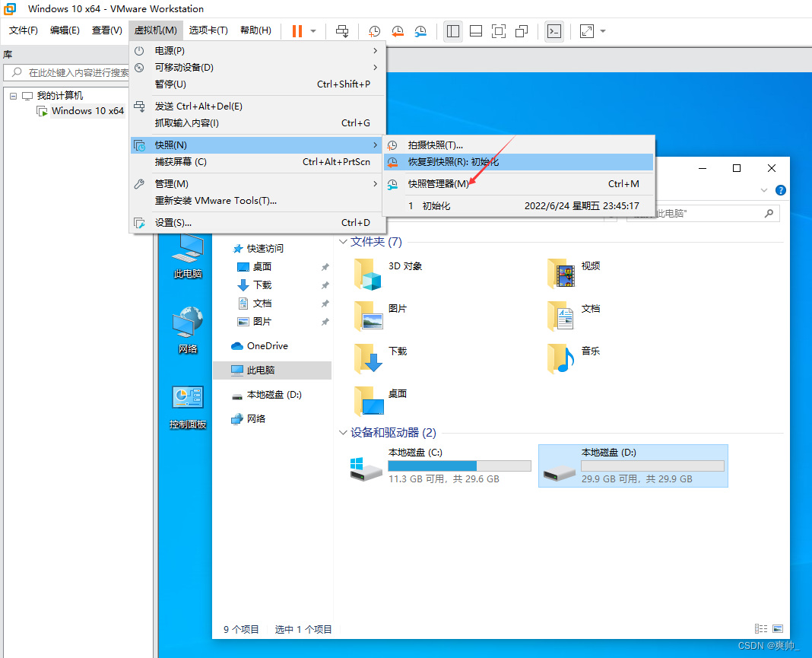Select 快速访问 in the Explorer navigation pane

pyautogui.click(x=265, y=249)
